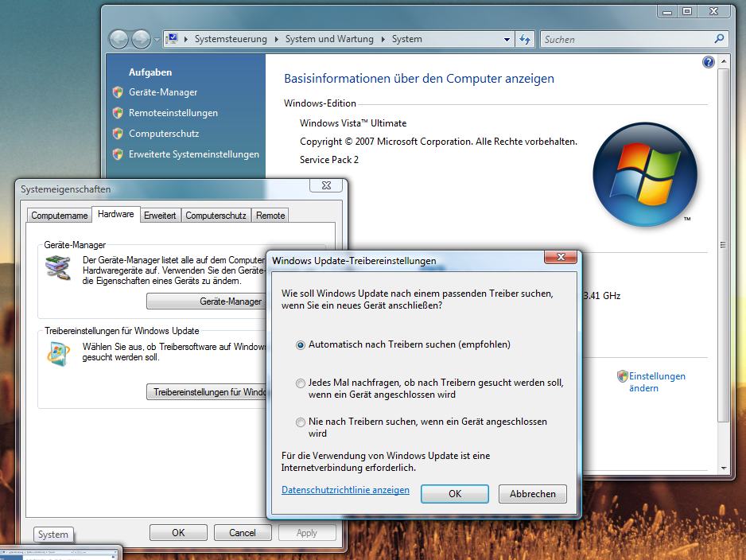
Task: Open Geräte-Manager from the Aufgaben sidebar
Action: tap(163, 92)
